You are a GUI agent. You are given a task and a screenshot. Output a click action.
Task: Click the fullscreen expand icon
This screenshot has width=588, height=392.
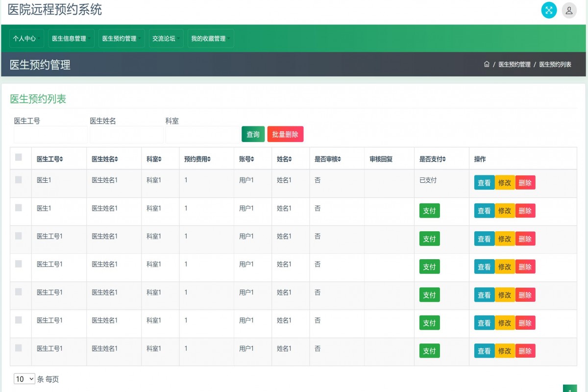click(x=549, y=10)
